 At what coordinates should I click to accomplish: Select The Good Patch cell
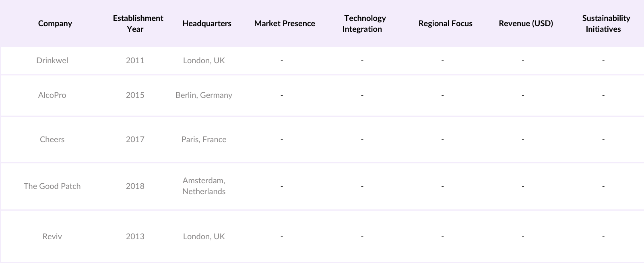52,186
